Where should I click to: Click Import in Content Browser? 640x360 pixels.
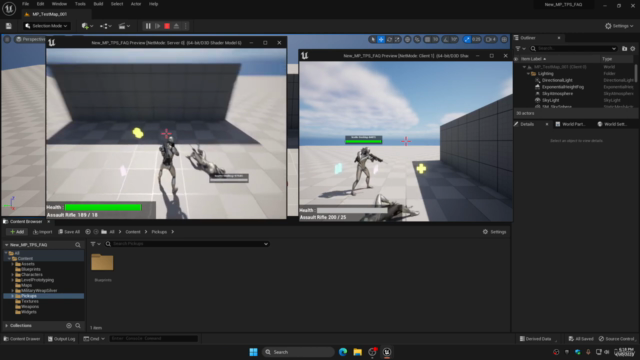[42, 232]
